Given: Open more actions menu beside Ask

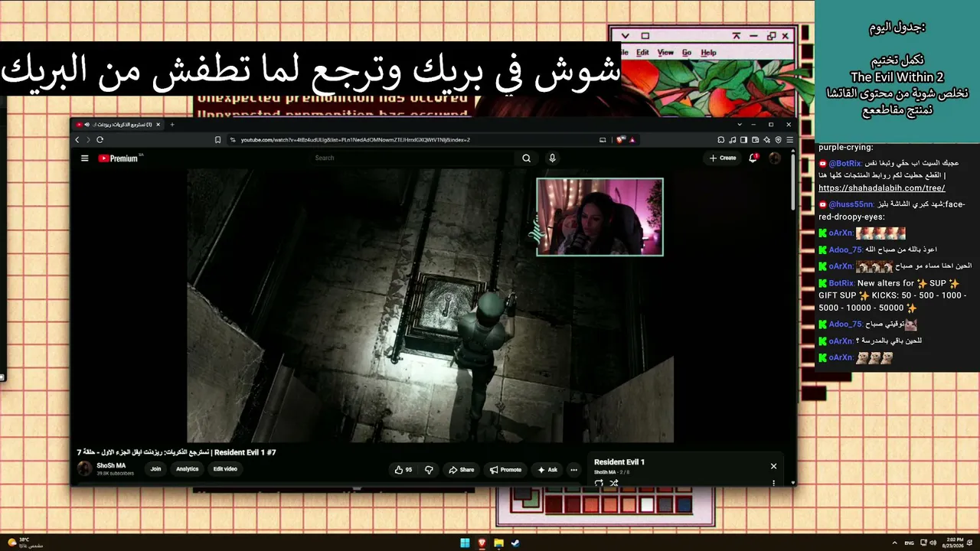Looking at the screenshot, I should [x=573, y=470].
